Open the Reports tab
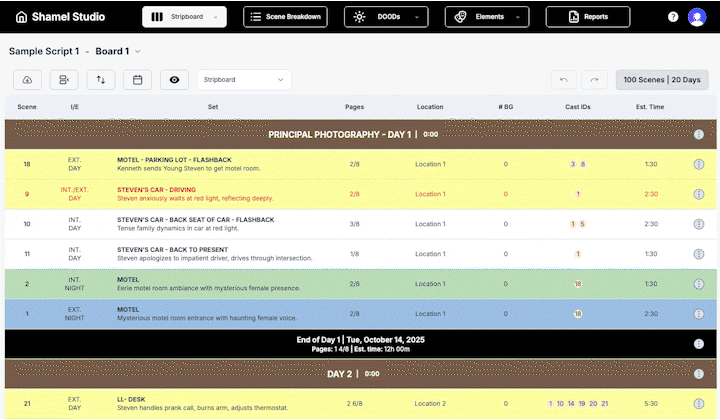Image resolution: width=720 pixels, height=420 pixels. point(587,17)
